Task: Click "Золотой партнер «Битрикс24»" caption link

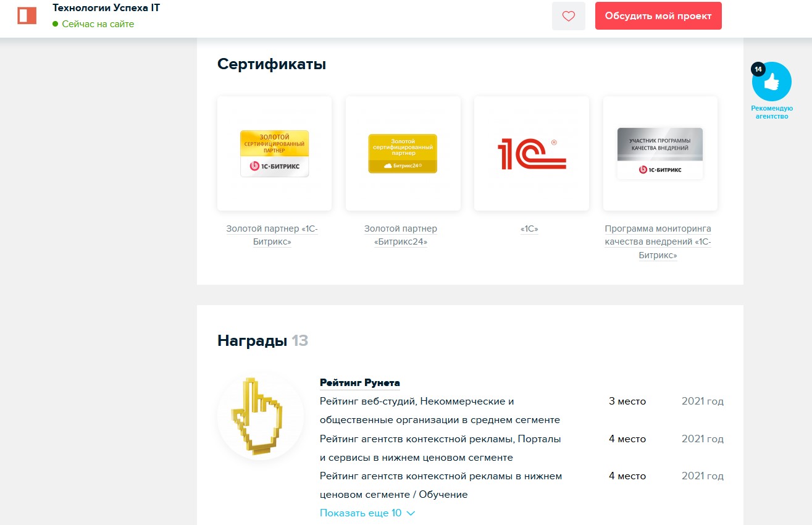Action: point(400,235)
